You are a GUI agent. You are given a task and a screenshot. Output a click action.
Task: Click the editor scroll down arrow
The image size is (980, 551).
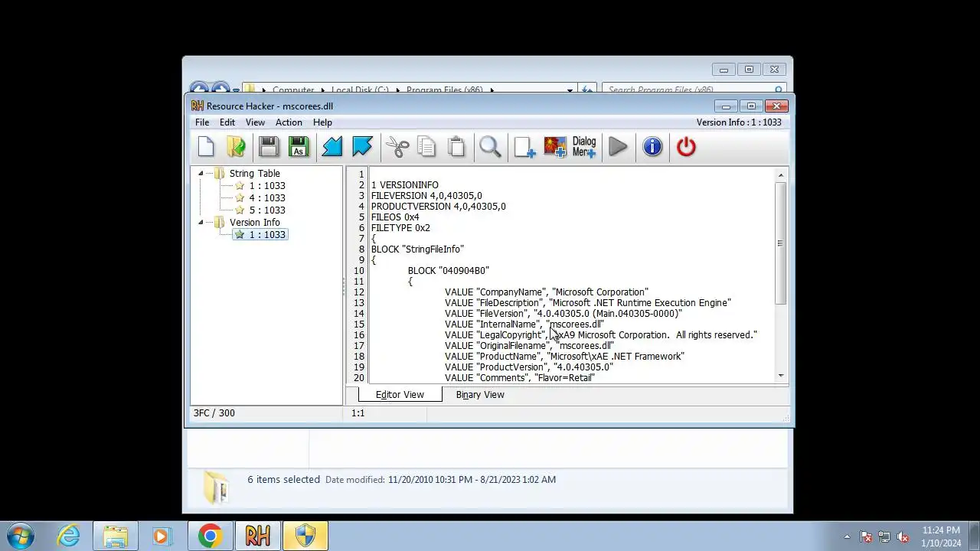tap(781, 375)
